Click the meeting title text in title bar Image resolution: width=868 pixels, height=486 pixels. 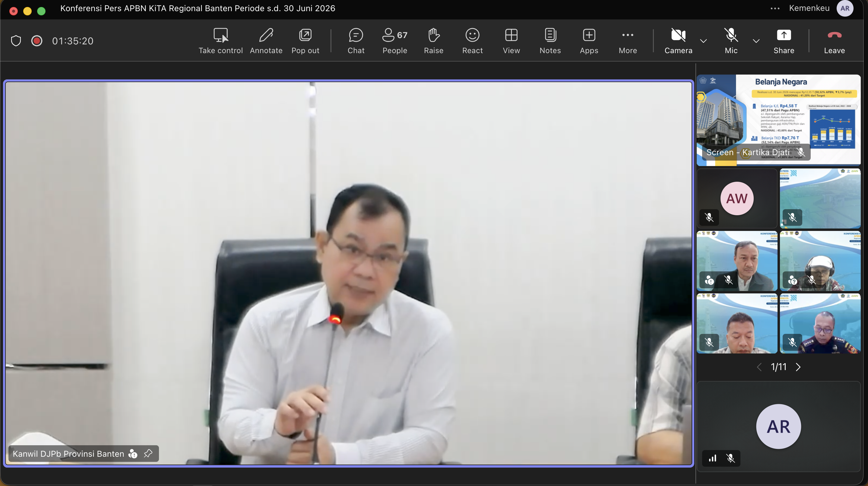(x=198, y=8)
